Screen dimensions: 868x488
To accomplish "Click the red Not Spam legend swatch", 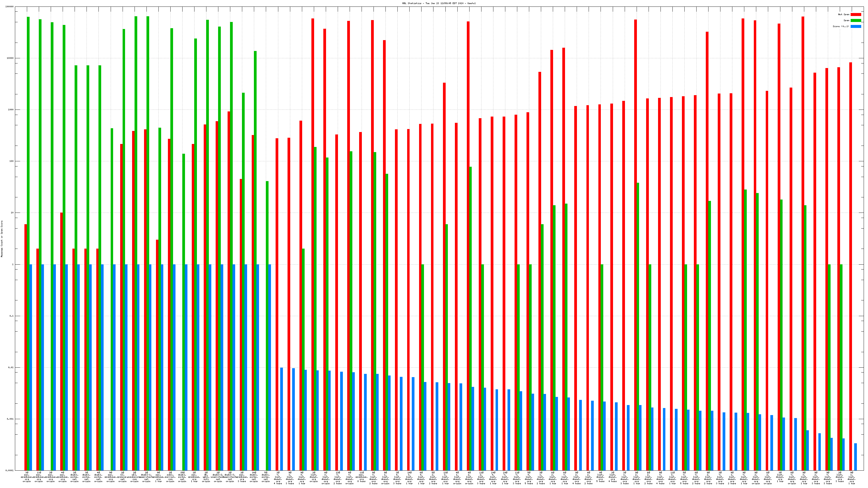I will pyautogui.click(x=856, y=14).
